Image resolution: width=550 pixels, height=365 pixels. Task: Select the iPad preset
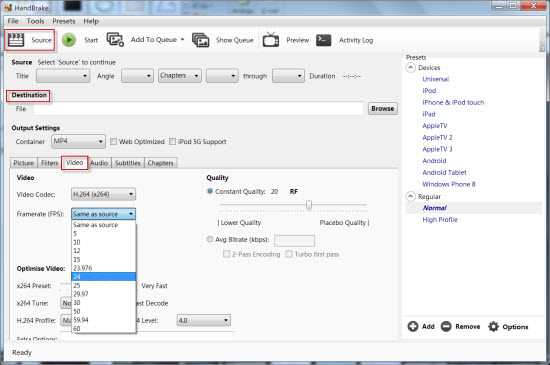click(x=429, y=114)
